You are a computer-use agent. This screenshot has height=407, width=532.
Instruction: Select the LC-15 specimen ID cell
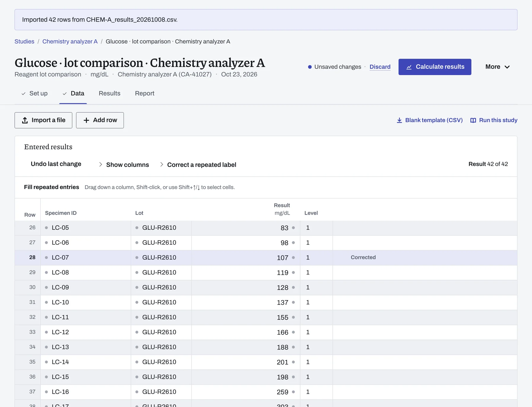point(86,377)
